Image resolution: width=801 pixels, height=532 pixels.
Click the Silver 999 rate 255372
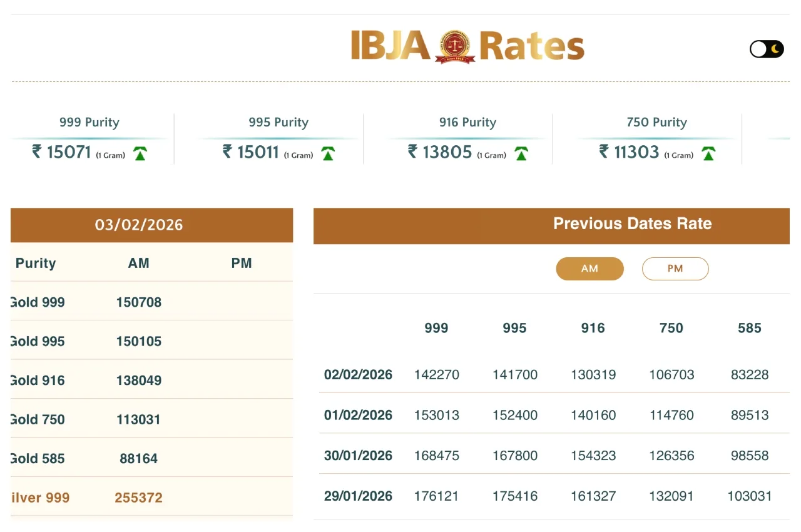click(x=138, y=498)
